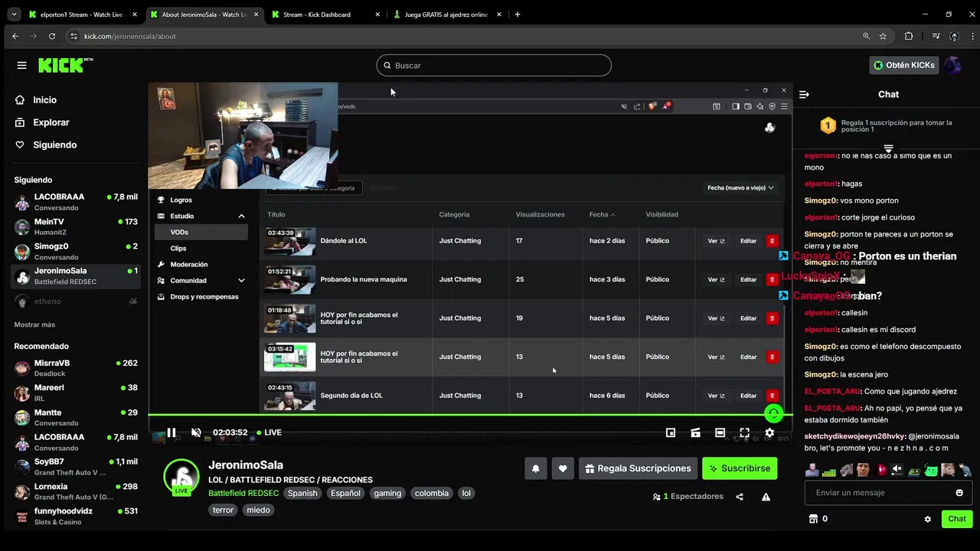Report stream with warning triangle
The width and height of the screenshot is (980, 551).
pyautogui.click(x=766, y=497)
